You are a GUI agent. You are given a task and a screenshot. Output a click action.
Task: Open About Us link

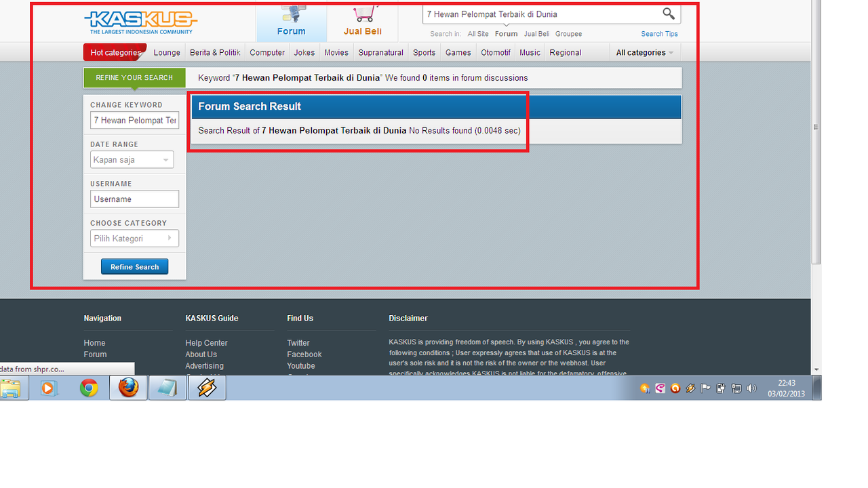(x=201, y=354)
